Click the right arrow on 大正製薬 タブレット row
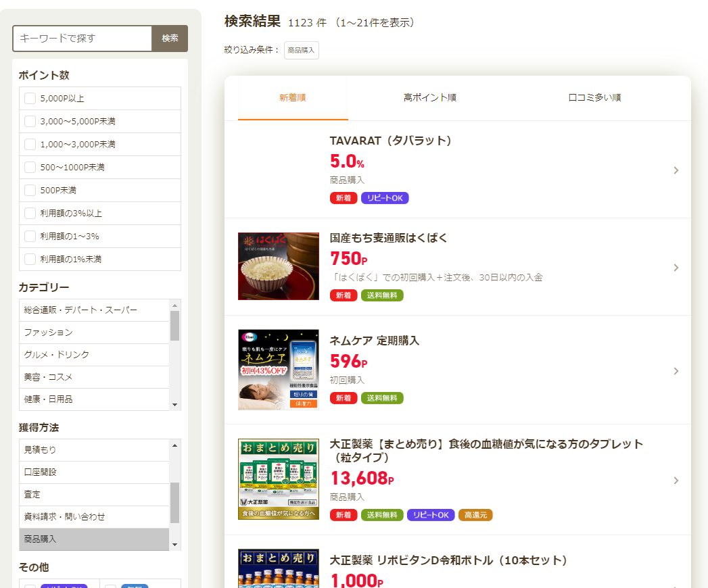The height and width of the screenshot is (588, 708). tap(676, 481)
